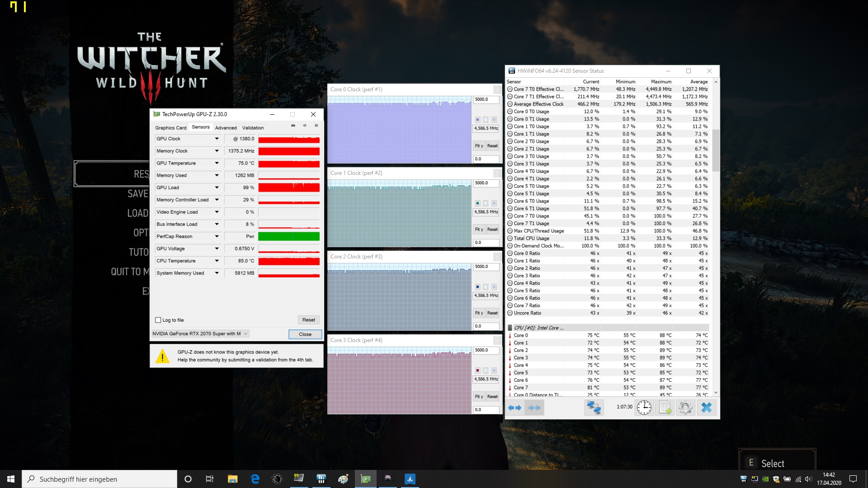
Task: Enable the Log to file checkbox
Action: 158,320
